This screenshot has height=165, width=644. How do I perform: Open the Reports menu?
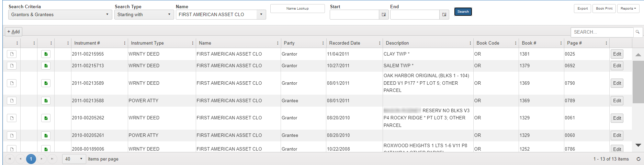click(628, 9)
